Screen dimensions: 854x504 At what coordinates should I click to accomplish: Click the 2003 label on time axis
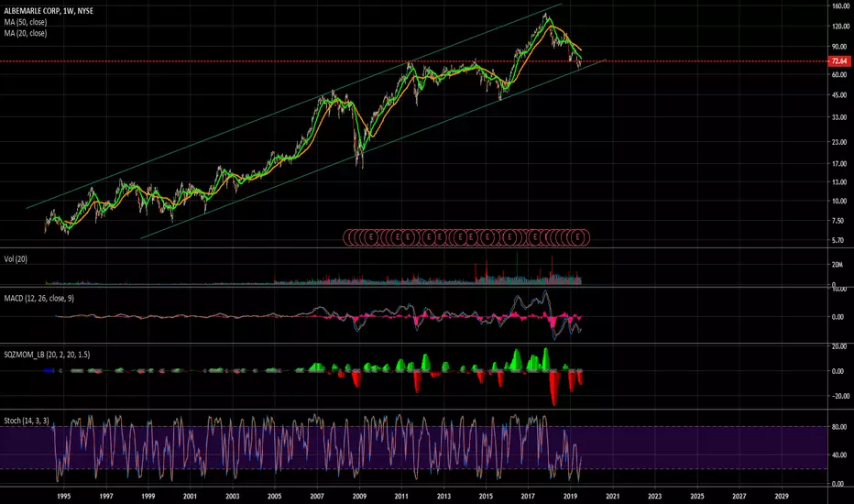233,497
